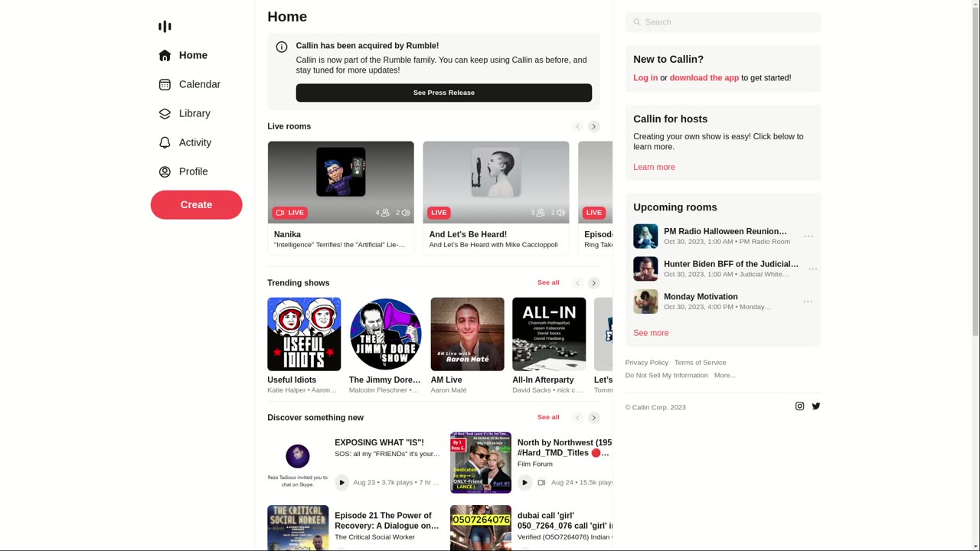Click the David Sacks hosts text

[548, 390]
